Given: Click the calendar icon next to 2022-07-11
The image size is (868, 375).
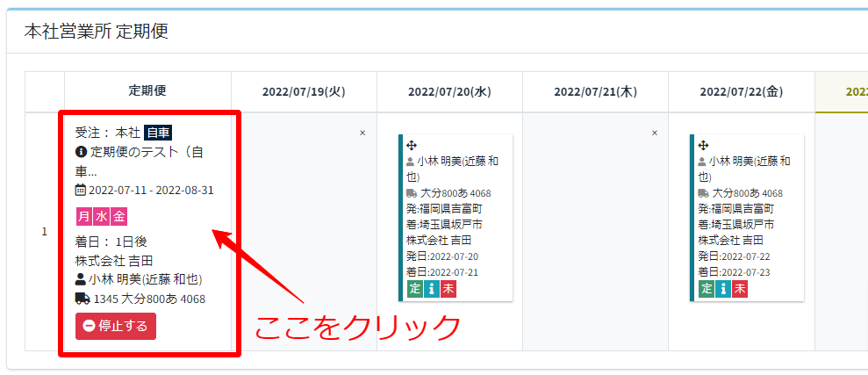Looking at the screenshot, I should coord(81,190).
